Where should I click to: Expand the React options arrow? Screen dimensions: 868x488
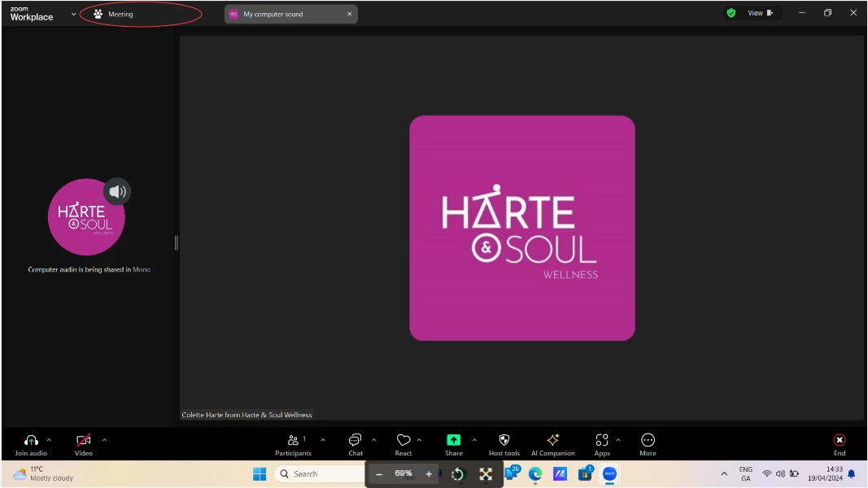click(x=419, y=440)
